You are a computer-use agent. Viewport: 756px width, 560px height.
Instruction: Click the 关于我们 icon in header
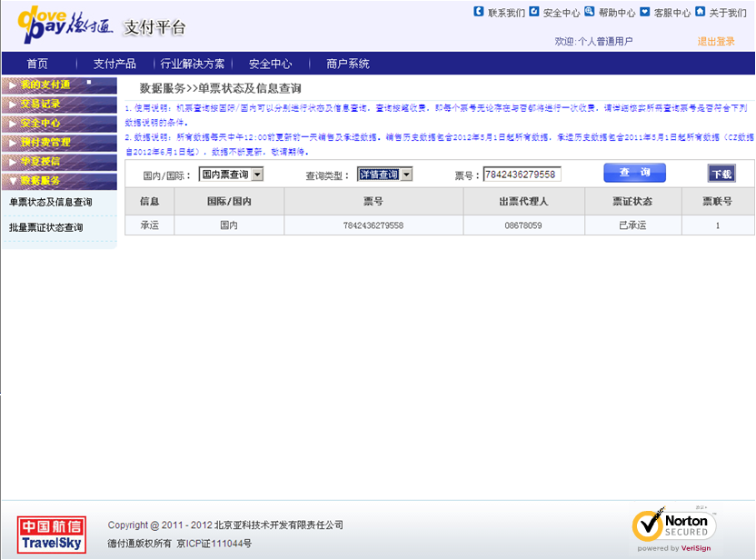click(701, 12)
